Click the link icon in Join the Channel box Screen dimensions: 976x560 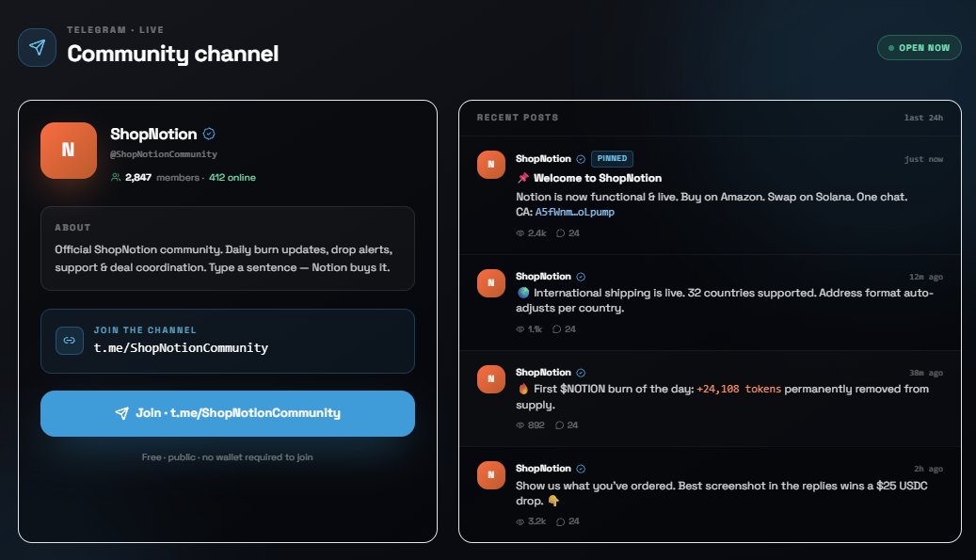click(x=69, y=341)
